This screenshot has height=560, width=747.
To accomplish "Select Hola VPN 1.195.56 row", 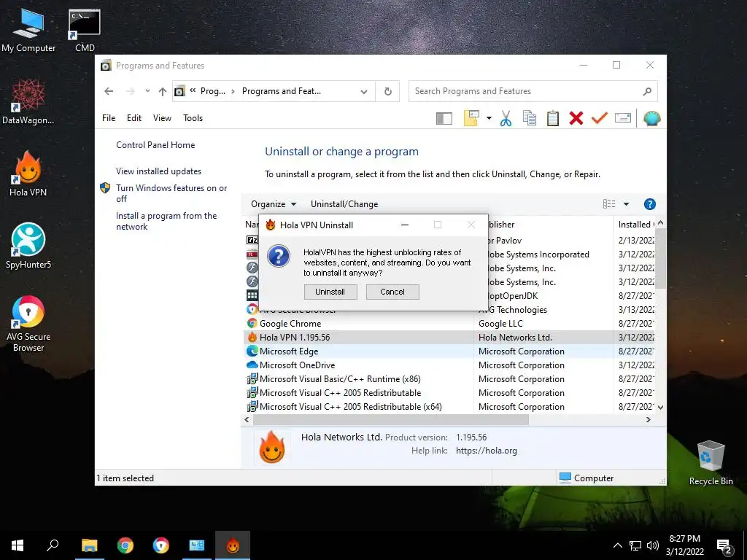I will click(449, 337).
